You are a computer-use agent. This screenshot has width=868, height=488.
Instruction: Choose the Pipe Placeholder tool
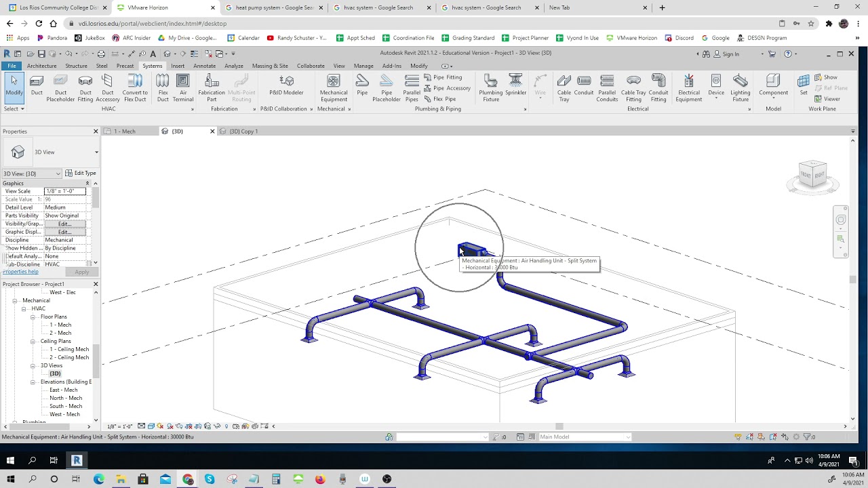(387, 88)
